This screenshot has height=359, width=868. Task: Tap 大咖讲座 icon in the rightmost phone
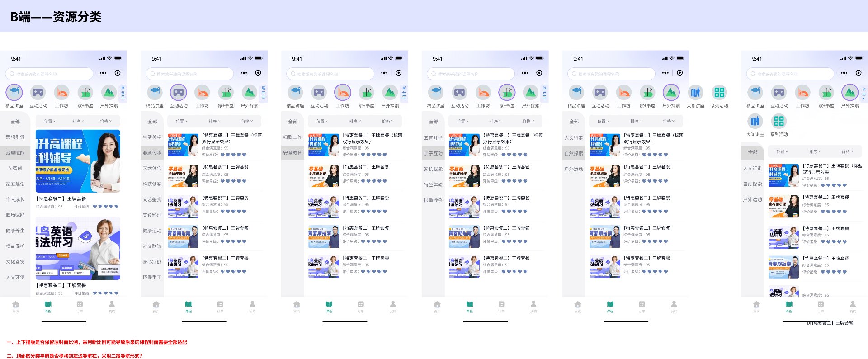point(755,121)
